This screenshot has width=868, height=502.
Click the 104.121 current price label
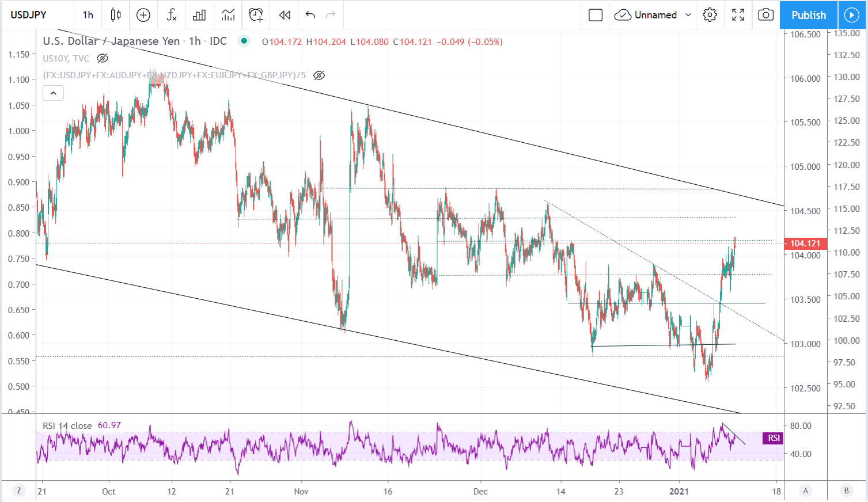coord(805,244)
